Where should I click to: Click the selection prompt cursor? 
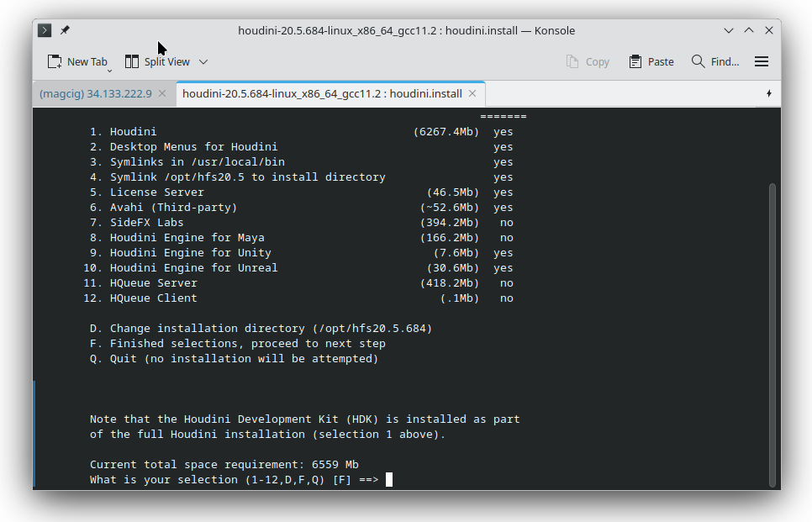[389, 479]
